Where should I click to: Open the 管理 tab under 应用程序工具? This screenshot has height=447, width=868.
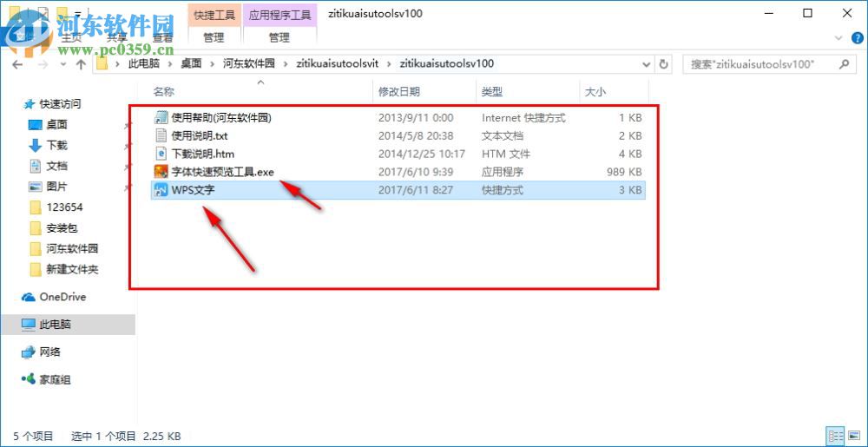coord(279,37)
